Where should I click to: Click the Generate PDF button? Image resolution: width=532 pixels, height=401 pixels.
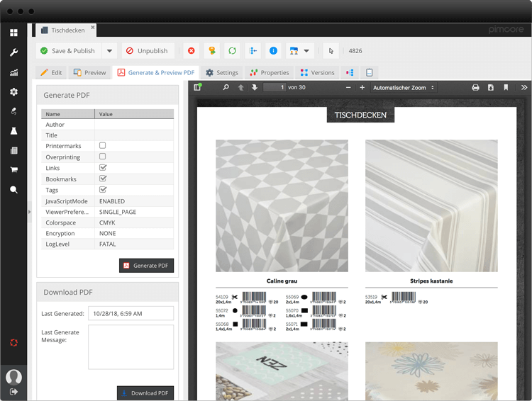click(x=146, y=266)
